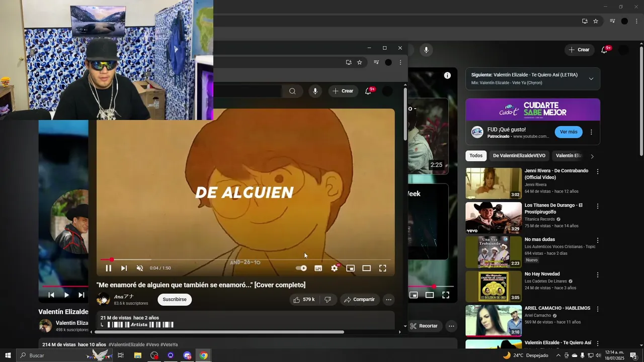Open Chrome menu in back browser window
Image resolution: width=644 pixels, height=362 pixels.
click(637, 21)
